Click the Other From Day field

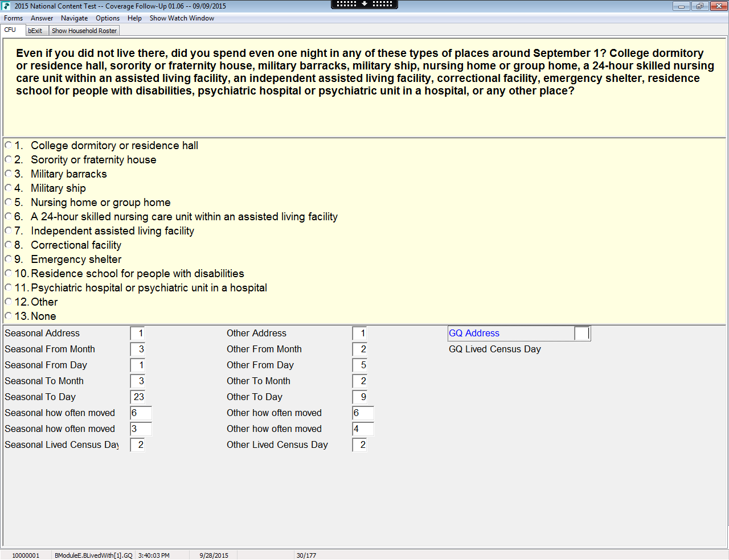(359, 365)
